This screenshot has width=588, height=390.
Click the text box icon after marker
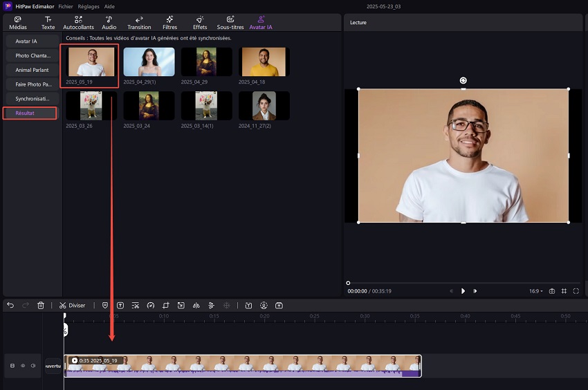tap(120, 306)
